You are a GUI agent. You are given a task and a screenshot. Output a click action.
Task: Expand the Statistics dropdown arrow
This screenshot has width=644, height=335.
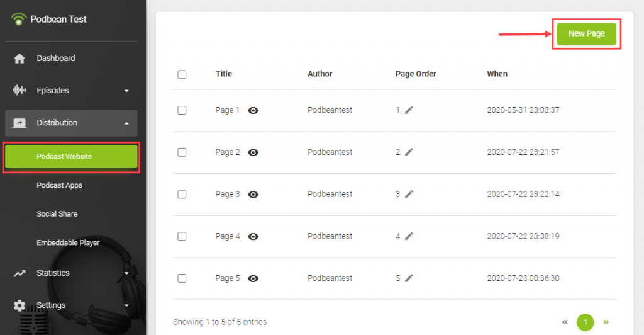click(126, 273)
